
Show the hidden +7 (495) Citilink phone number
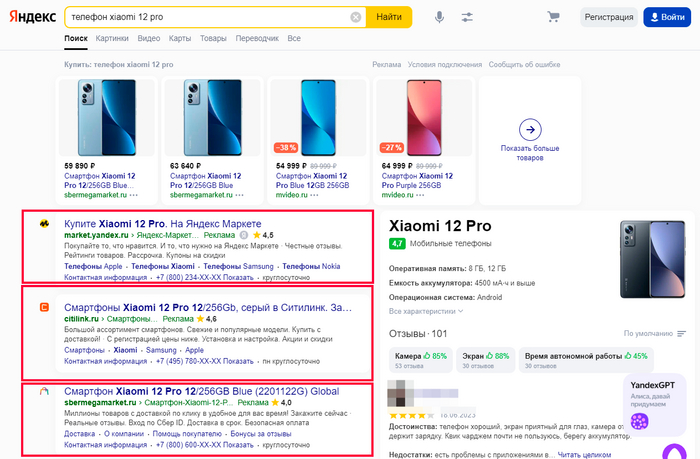(204, 361)
